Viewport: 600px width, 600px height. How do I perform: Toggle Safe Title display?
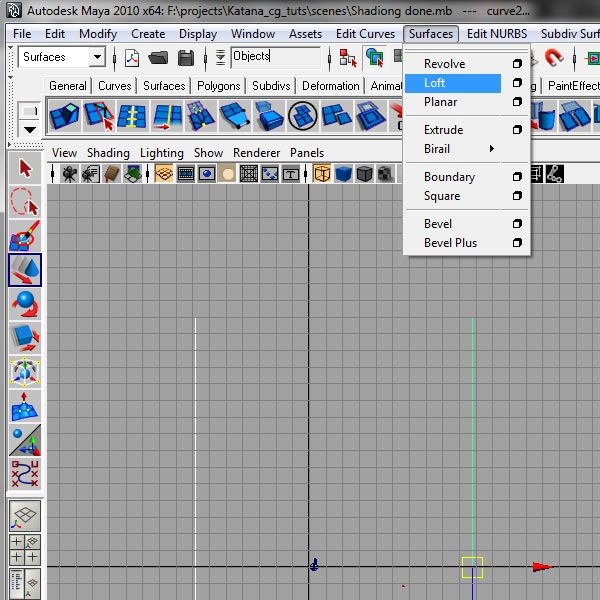click(x=291, y=174)
